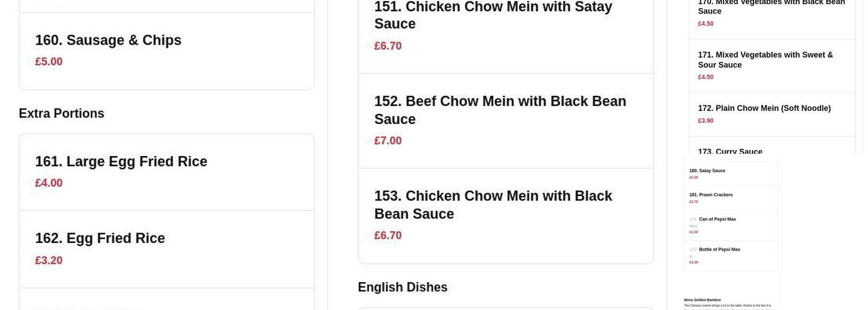868x310 pixels.
Task: Select Bottle of Pepsi Max
Action: (x=719, y=249)
